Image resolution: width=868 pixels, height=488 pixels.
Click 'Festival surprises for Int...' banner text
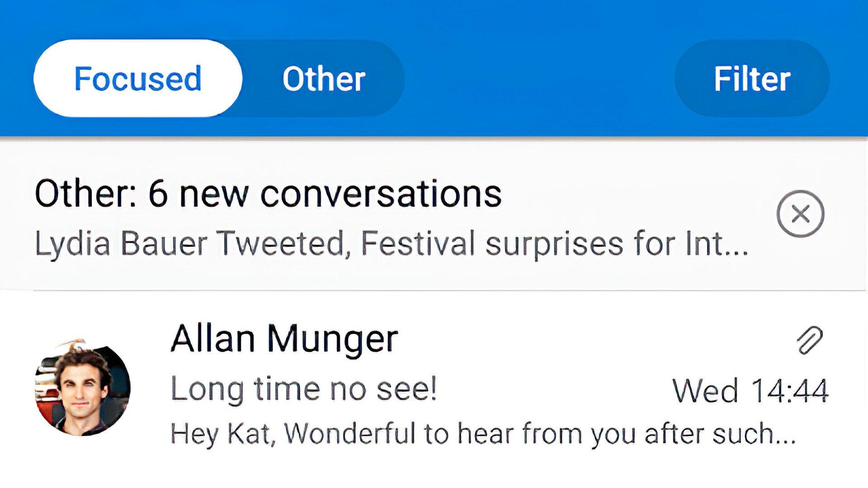pos(555,244)
